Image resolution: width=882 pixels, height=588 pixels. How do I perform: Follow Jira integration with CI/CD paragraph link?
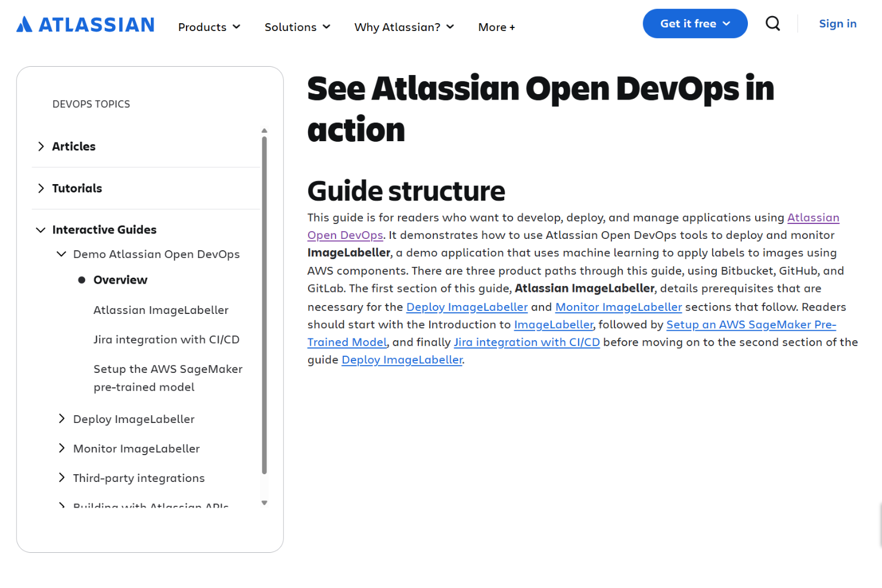tap(527, 343)
